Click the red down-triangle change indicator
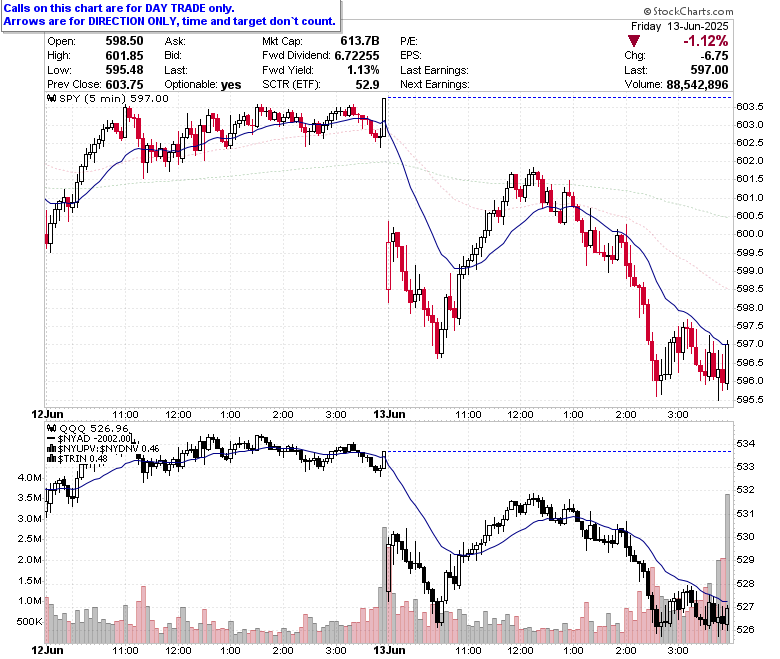Image resolution: width=780 pixels, height=659 pixels. 633,41
